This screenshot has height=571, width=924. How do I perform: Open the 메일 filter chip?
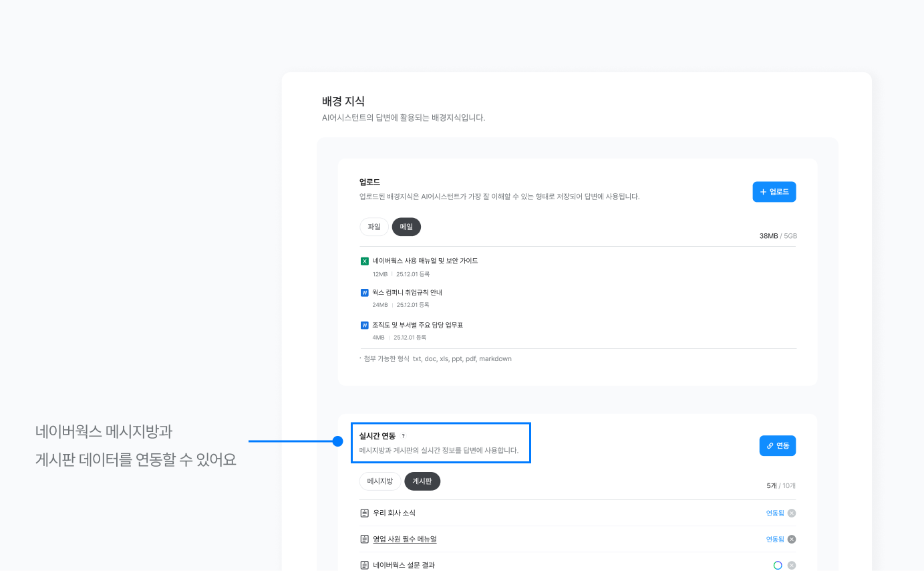point(406,227)
